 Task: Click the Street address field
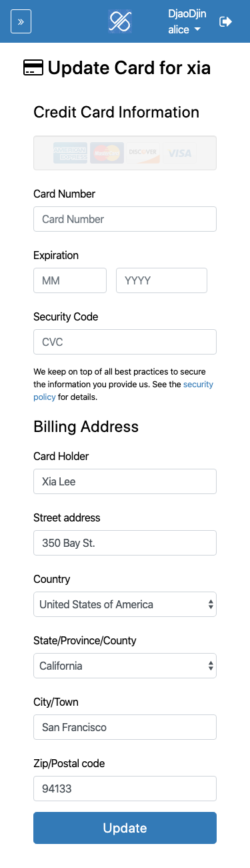(125, 543)
